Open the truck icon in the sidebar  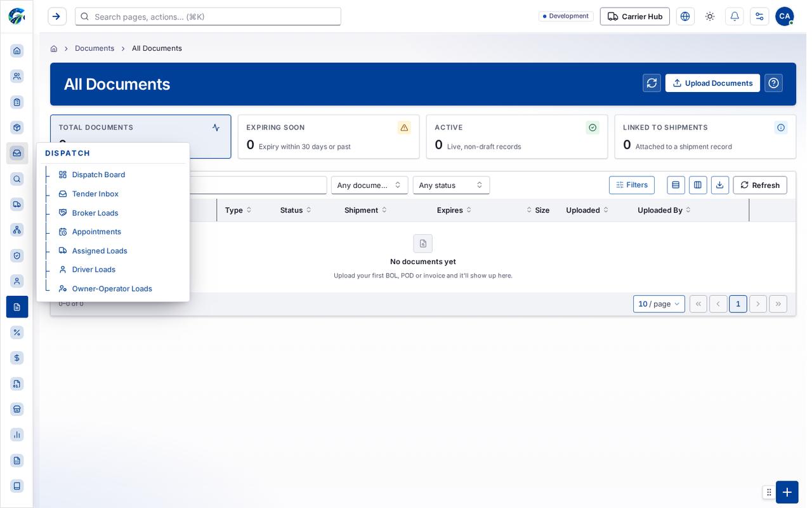(17, 204)
